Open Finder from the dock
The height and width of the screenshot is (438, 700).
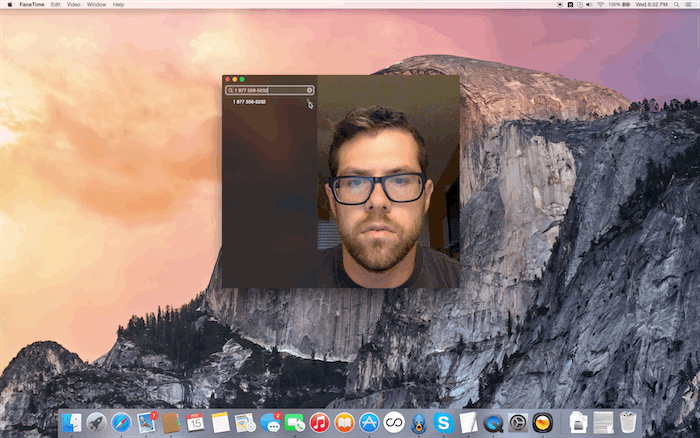[71, 423]
